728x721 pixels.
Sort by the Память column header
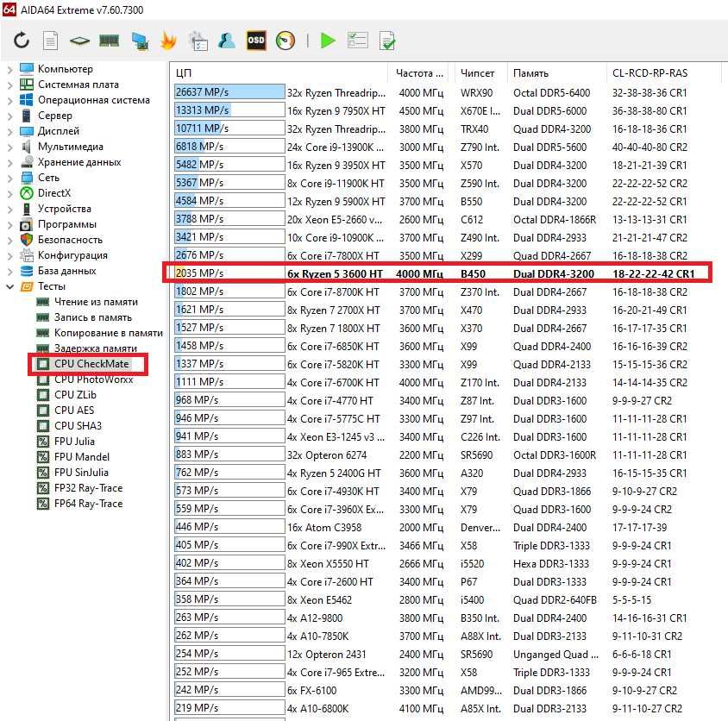(x=556, y=73)
